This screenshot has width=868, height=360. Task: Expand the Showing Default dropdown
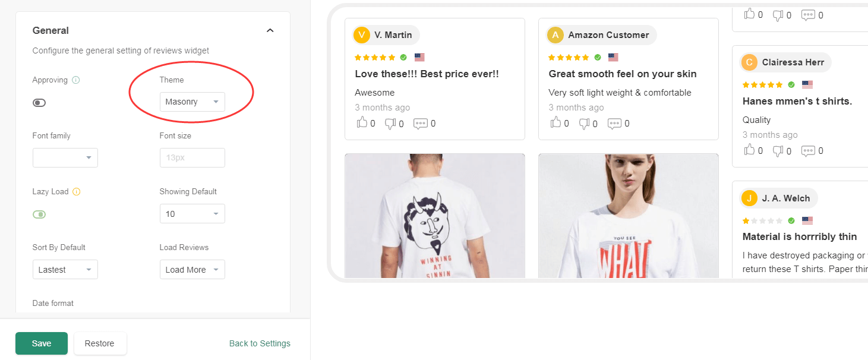click(192, 214)
